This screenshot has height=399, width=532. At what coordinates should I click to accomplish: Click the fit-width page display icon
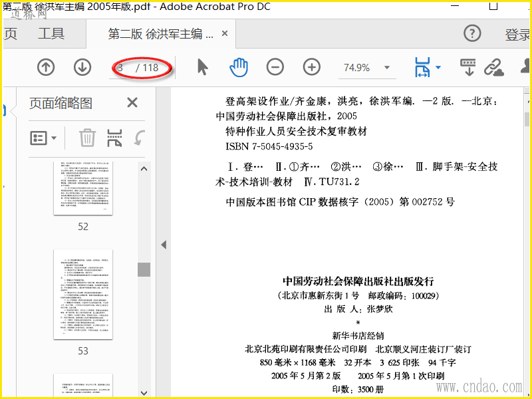pos(422,67)
